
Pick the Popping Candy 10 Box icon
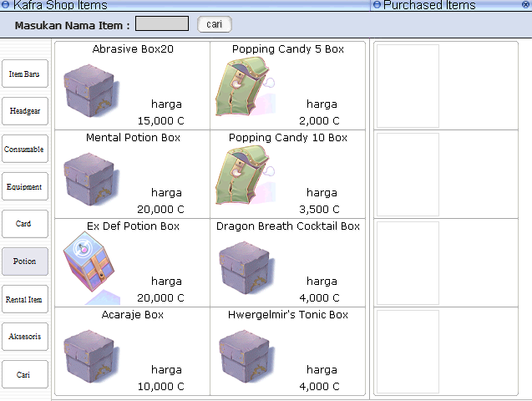[x=244, y=175]
